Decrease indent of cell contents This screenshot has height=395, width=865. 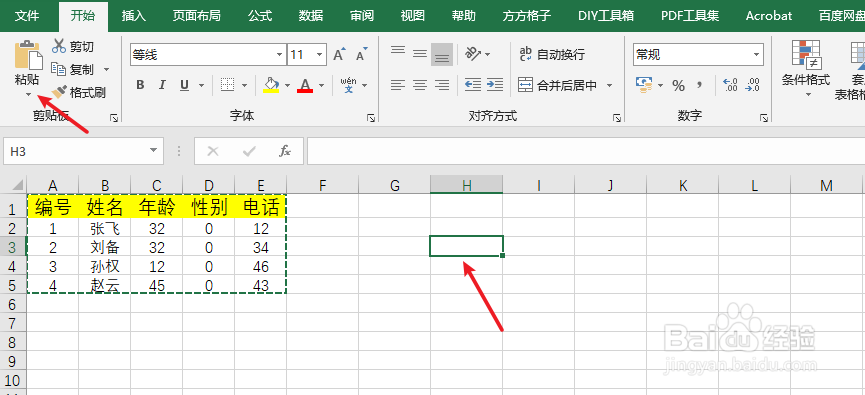point(473,85)
